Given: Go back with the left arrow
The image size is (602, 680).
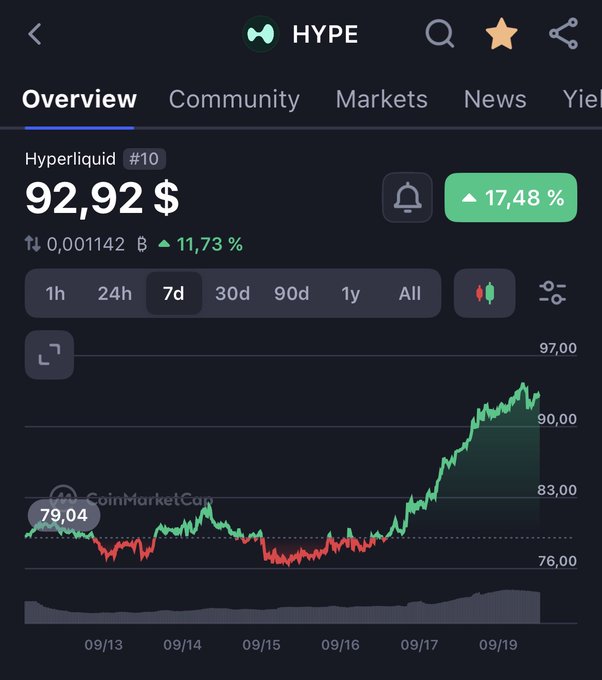Looking at the screenshot, I should pyautogui.click(x=35, y=34).
